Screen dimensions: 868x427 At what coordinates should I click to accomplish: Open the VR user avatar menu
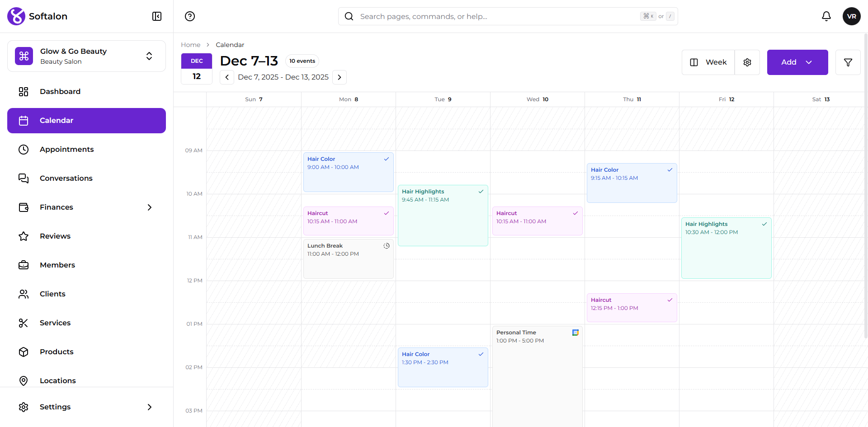[852, 16]
